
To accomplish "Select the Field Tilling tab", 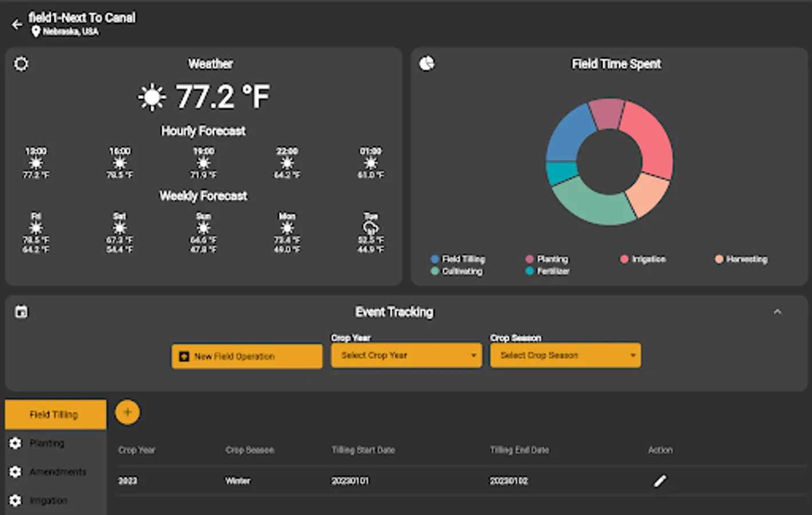I will (x=56, y=414).
